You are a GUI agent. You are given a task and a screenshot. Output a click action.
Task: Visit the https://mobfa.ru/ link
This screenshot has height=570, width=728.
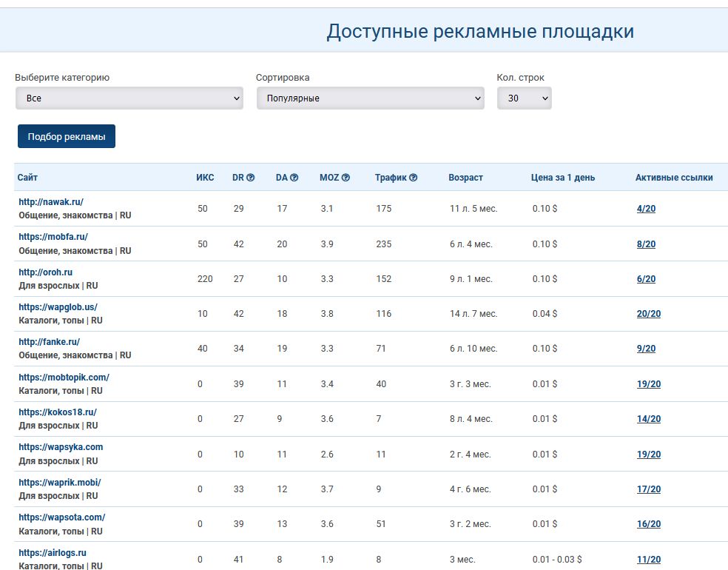[x=53, y=237]
